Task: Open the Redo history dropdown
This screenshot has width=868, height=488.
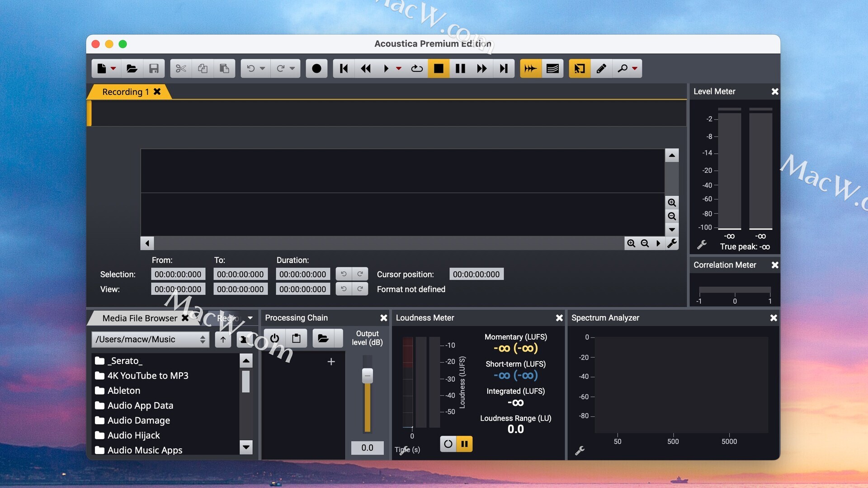Action: pyautogui.click(x=292, y=69)
